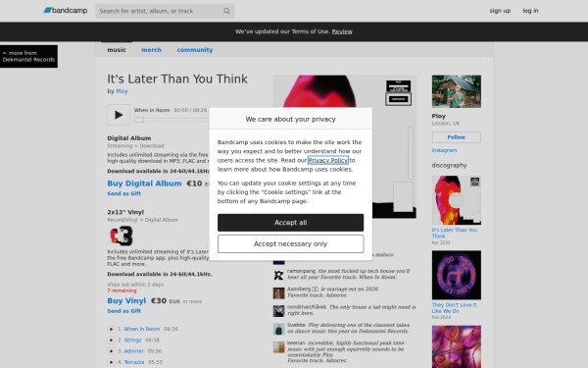Click sign up in the header
This screenshot has width=588, height=368.
500,11
